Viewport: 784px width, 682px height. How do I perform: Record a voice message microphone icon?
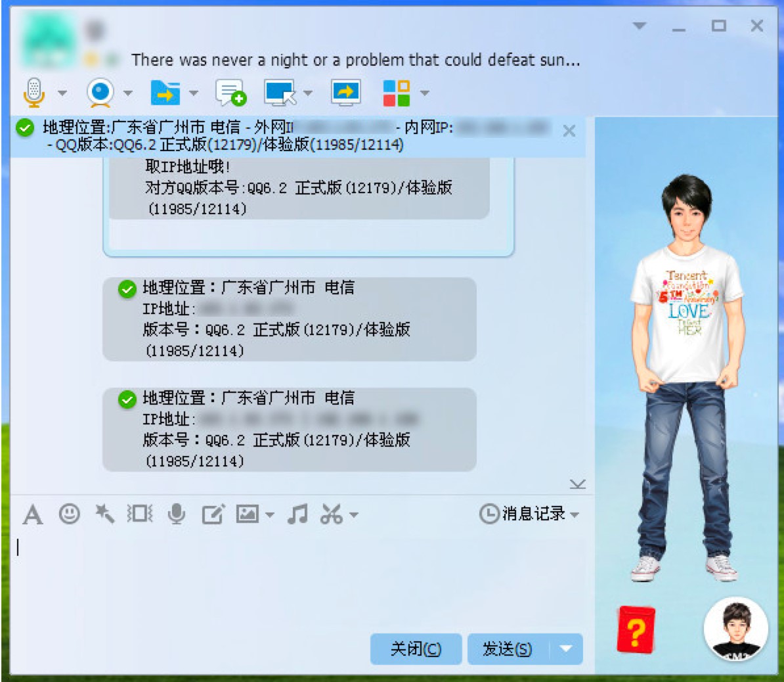[177, 513]
